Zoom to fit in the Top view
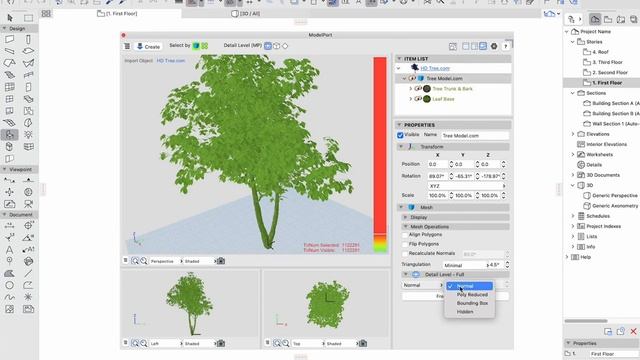 277,343
